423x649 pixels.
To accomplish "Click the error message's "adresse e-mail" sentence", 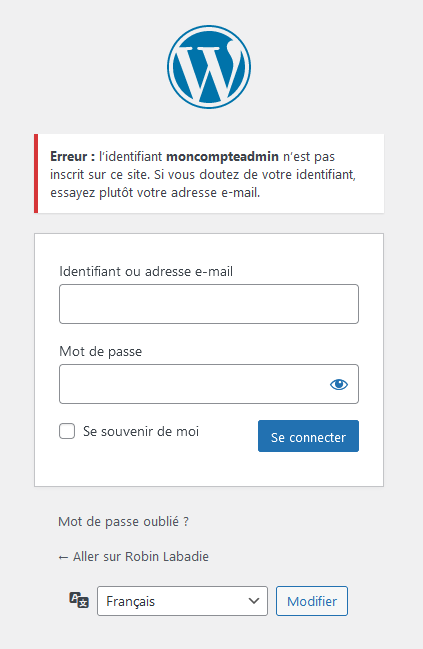I will 155,192.
